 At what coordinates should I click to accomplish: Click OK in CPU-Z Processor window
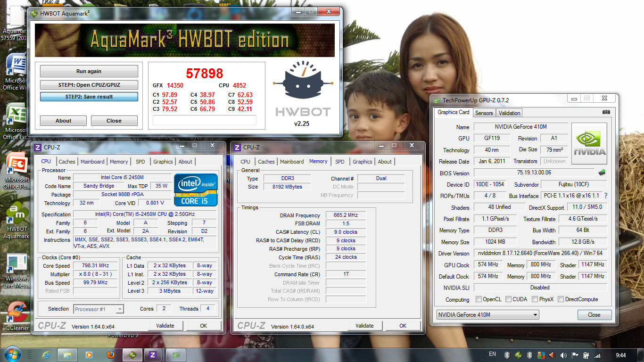point(203,326)
